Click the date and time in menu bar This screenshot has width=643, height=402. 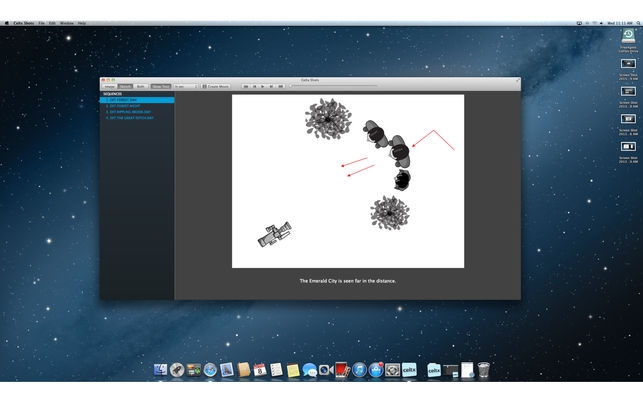click(x=620, y=23)
